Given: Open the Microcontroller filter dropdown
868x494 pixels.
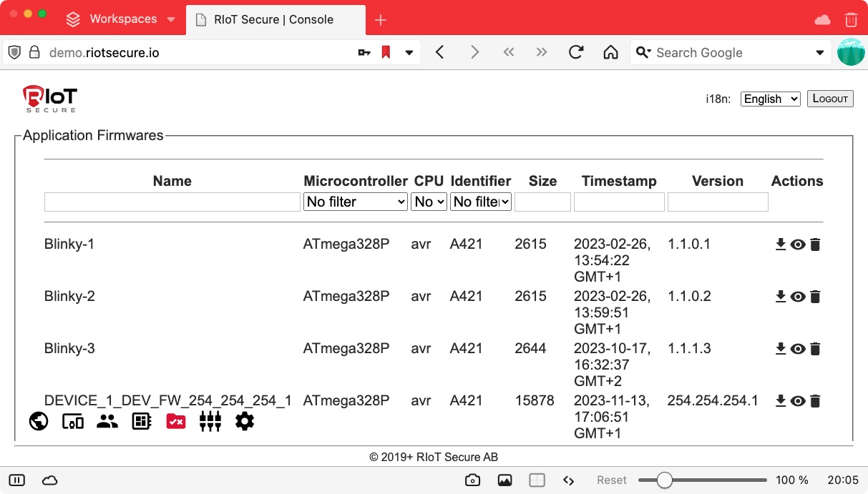Looking at the screenshot, I should click(356, 202).
